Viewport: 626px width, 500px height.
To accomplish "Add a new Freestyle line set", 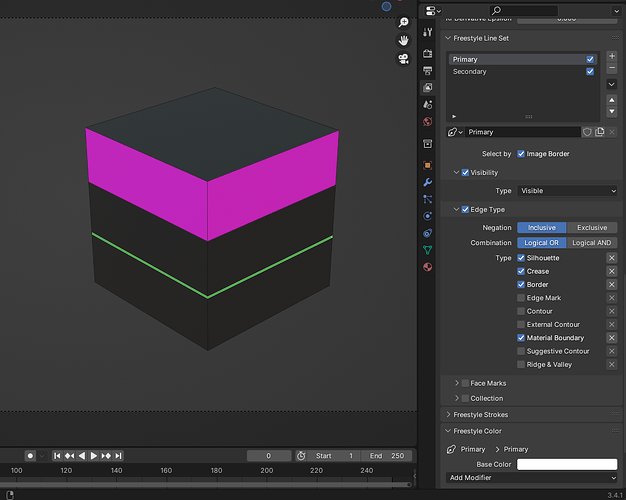I will [612, 56].
